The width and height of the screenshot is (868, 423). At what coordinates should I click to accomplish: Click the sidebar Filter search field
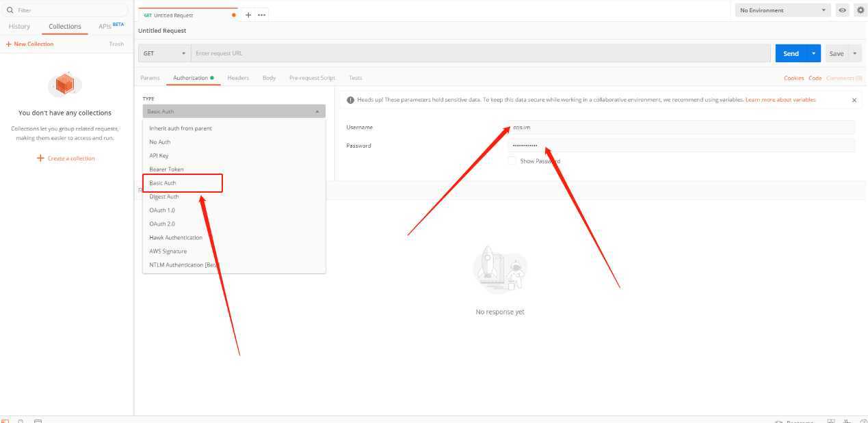click(x=66, y=10)
